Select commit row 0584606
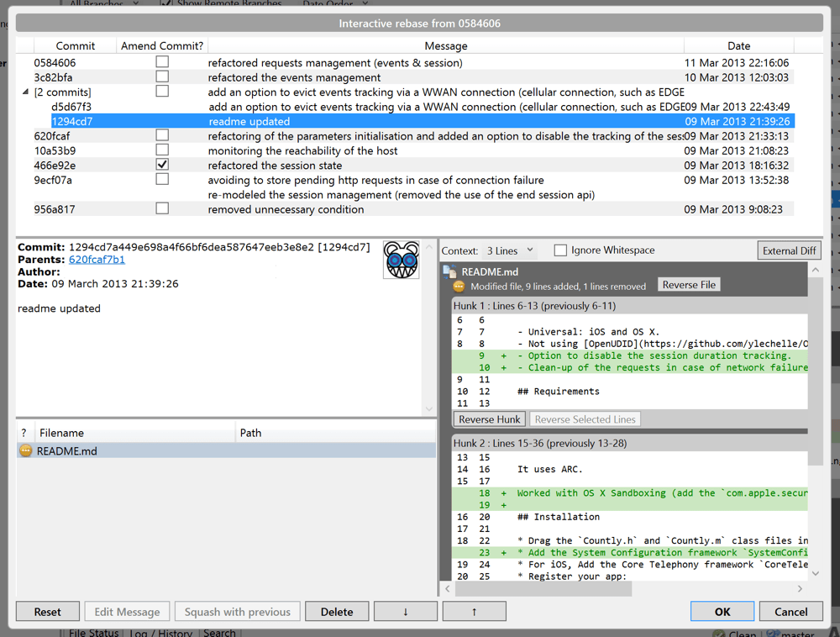 [405, 62]
